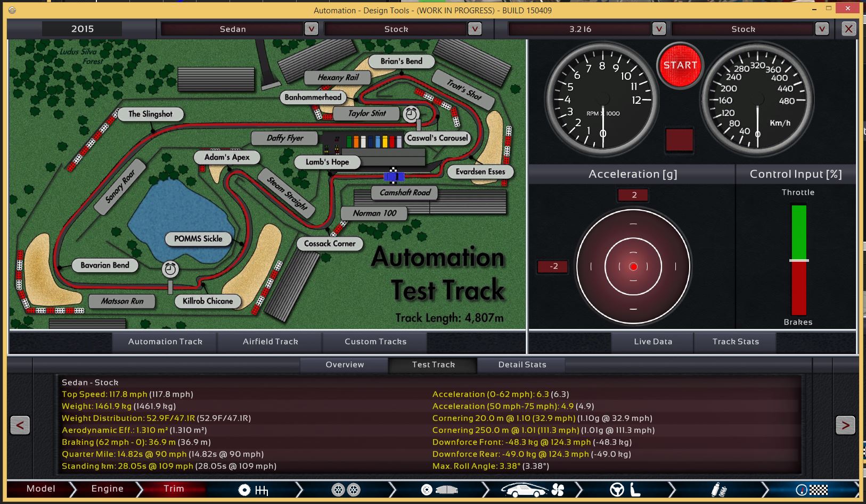Image resolution: width=866 pixels, height=504 pixels.
Task: Click The Slingshot track label
Action: pyautogui.click(x=150, y=114)
